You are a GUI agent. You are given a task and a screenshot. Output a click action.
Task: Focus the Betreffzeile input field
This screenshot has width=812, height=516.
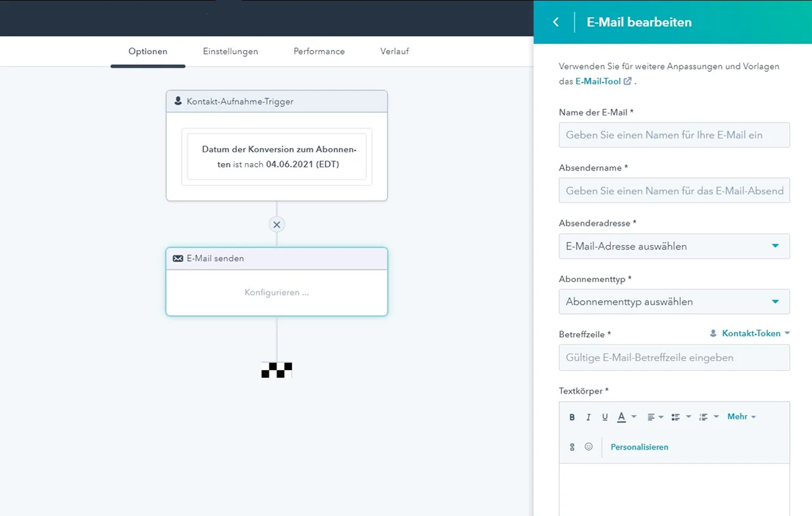coord(674,357)
